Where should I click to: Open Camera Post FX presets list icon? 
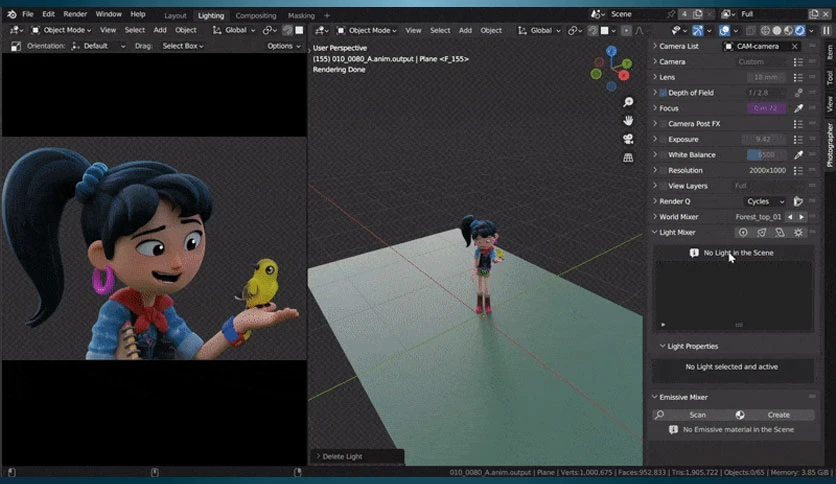(798, 124)
